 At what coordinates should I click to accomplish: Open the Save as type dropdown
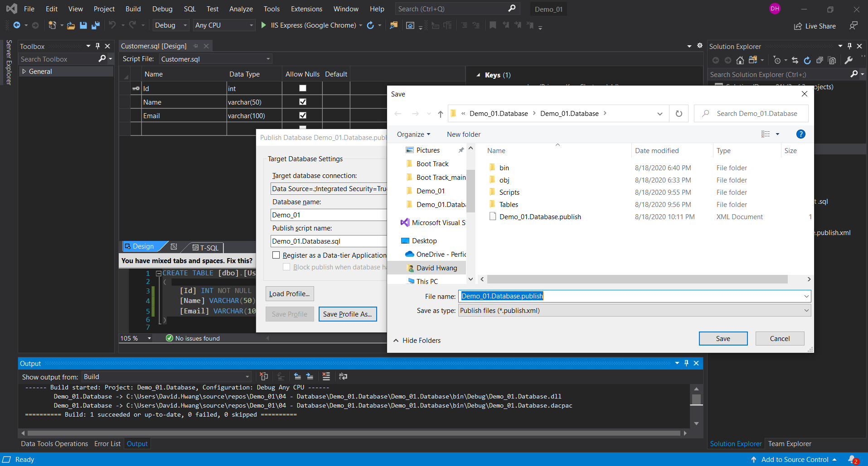pyautogui.click(x=806, y=311)
